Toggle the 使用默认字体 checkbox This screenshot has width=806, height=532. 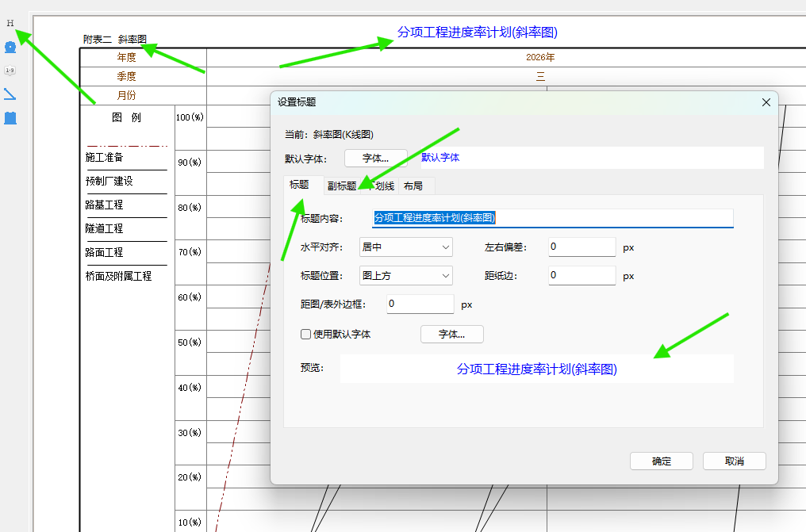coord(306,335)
